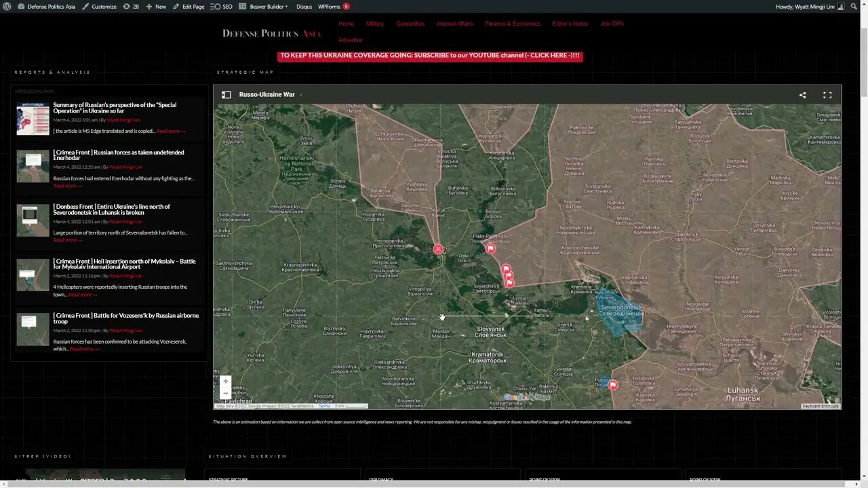The height and width of the screenshot is (488, 868).
Task: Click Read more after Voznesensk excerpt
Action: [x=85, y=348]
